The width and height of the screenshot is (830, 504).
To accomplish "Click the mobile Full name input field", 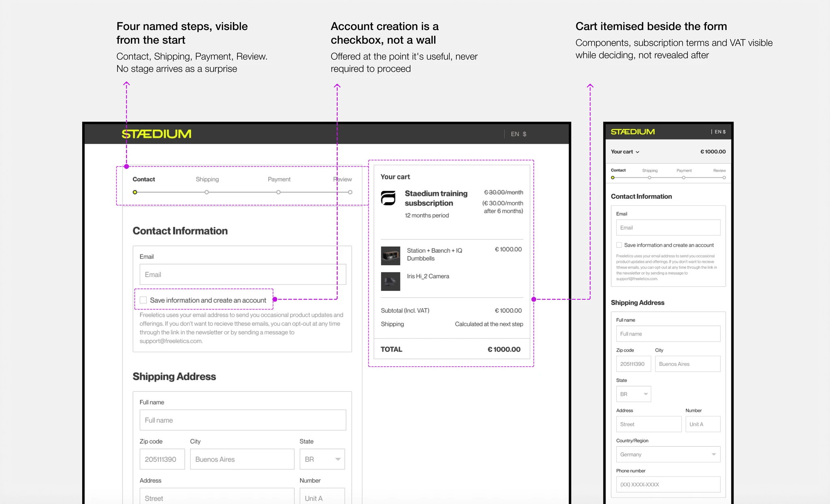I will (x=668, y=334).
